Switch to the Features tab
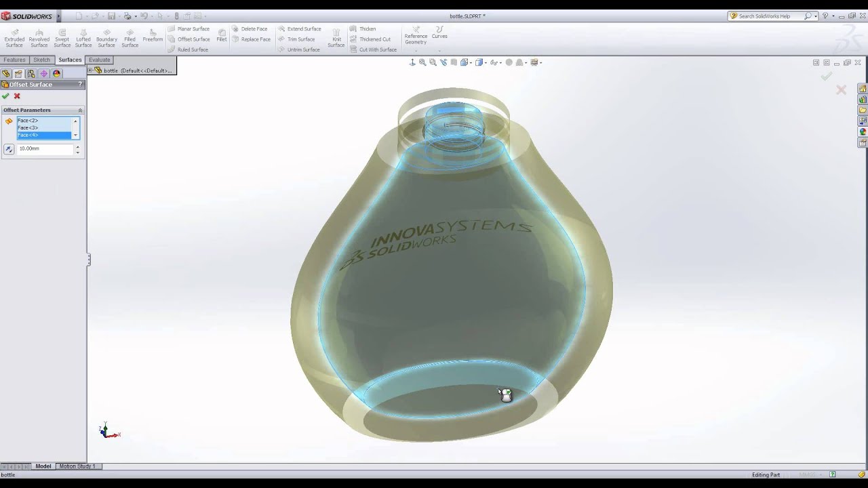Image resolution: width=868 pixels, height=488 pixels. click(x=14, y=60)
